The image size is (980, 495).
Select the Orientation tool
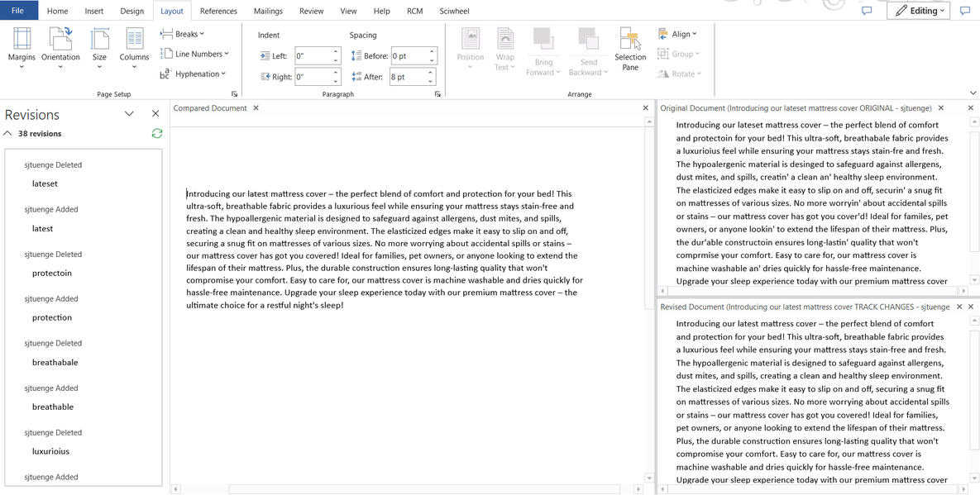click(60, 47)
